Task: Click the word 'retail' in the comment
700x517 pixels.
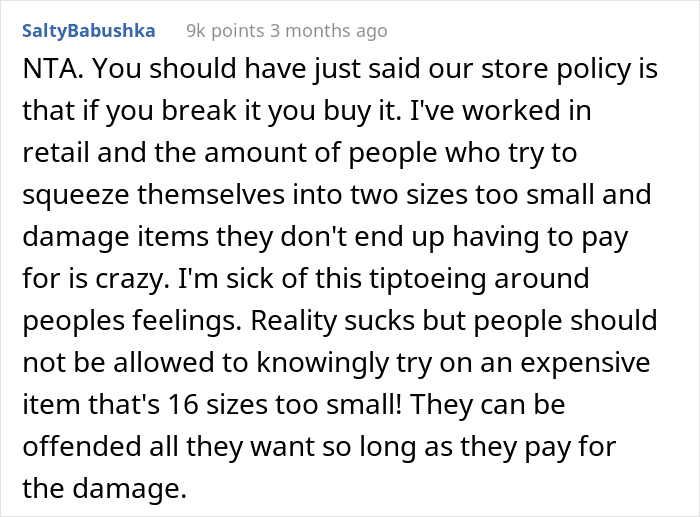Action: pos(56,152)
